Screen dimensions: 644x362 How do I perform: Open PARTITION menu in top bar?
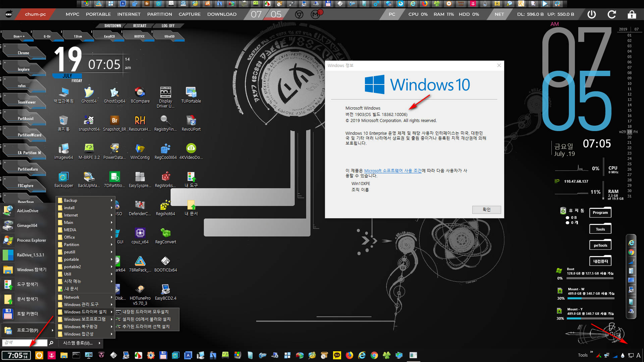[x=160, y=14]
